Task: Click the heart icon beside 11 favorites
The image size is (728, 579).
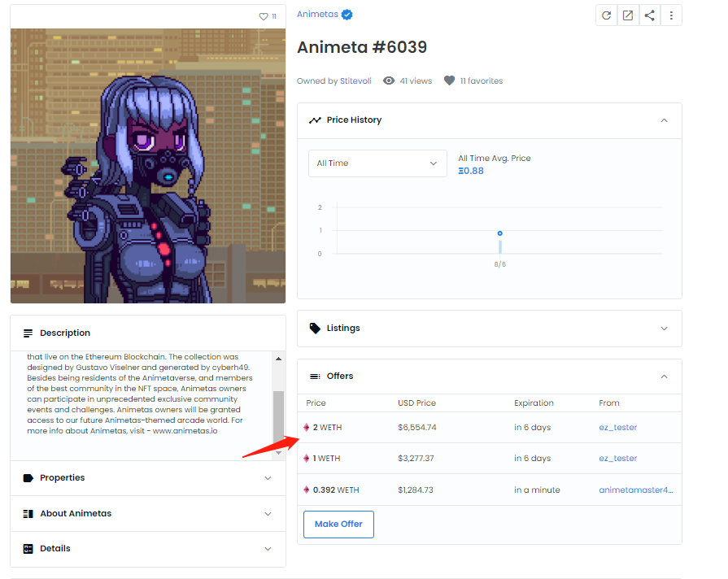Action: tap(450, 81)
